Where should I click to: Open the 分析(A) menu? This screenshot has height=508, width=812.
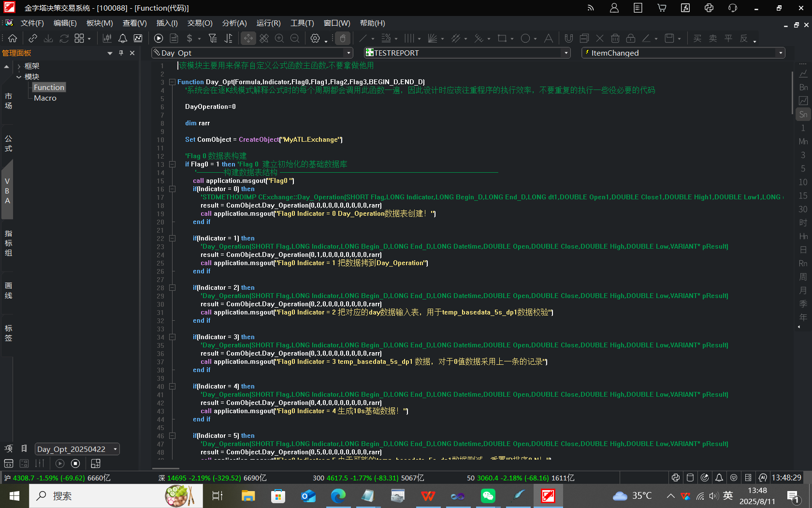pos(234,23)
